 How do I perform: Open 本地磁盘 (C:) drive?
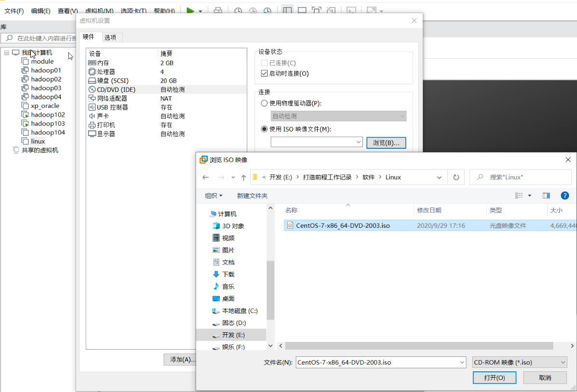point(239,311)
